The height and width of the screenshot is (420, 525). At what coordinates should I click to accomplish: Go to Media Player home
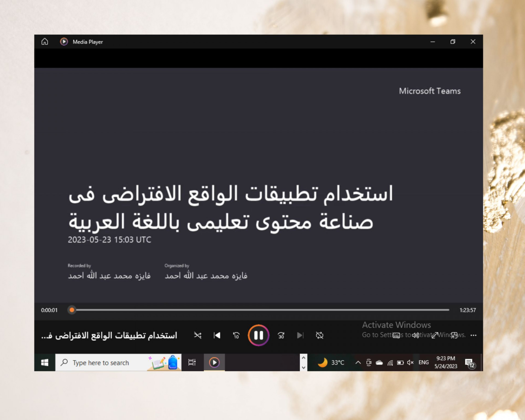(x=45, y=42)
